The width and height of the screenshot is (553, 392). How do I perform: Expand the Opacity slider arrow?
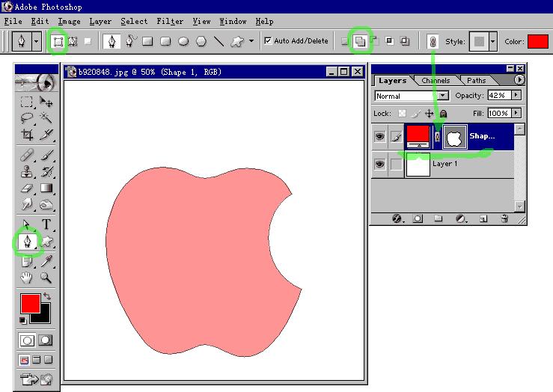[x=518, y=96]
